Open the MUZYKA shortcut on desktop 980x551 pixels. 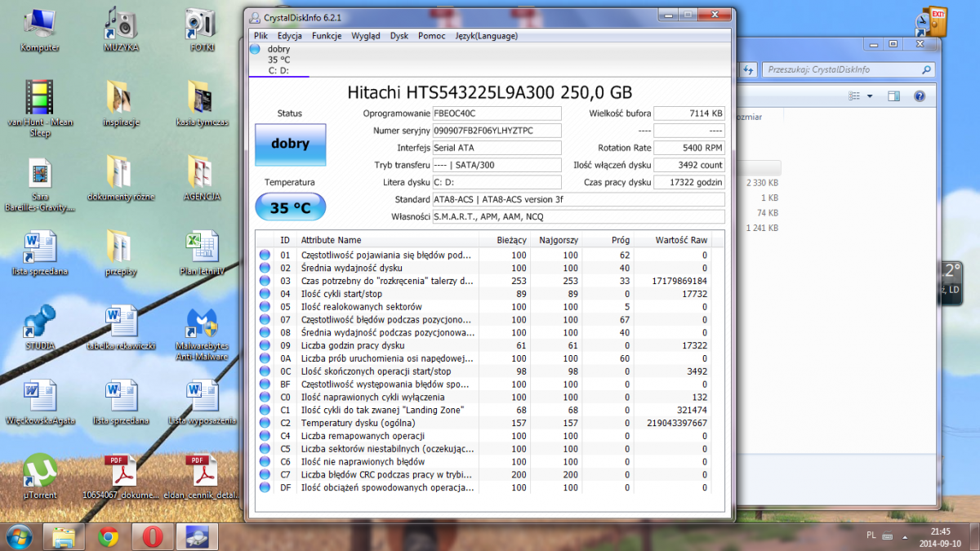click(x=121, y=29)
